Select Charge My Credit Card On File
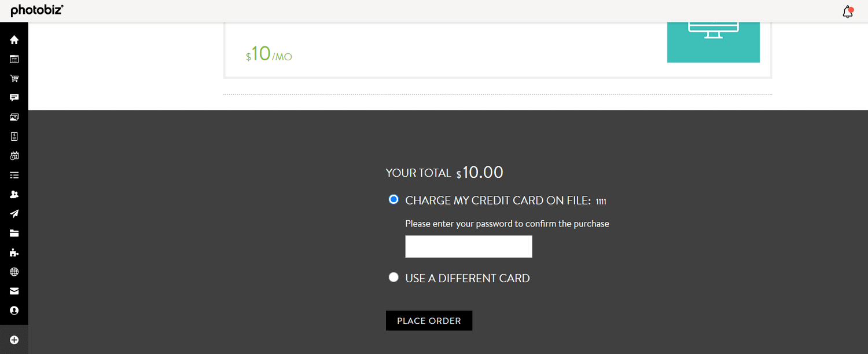 [393, 200]
